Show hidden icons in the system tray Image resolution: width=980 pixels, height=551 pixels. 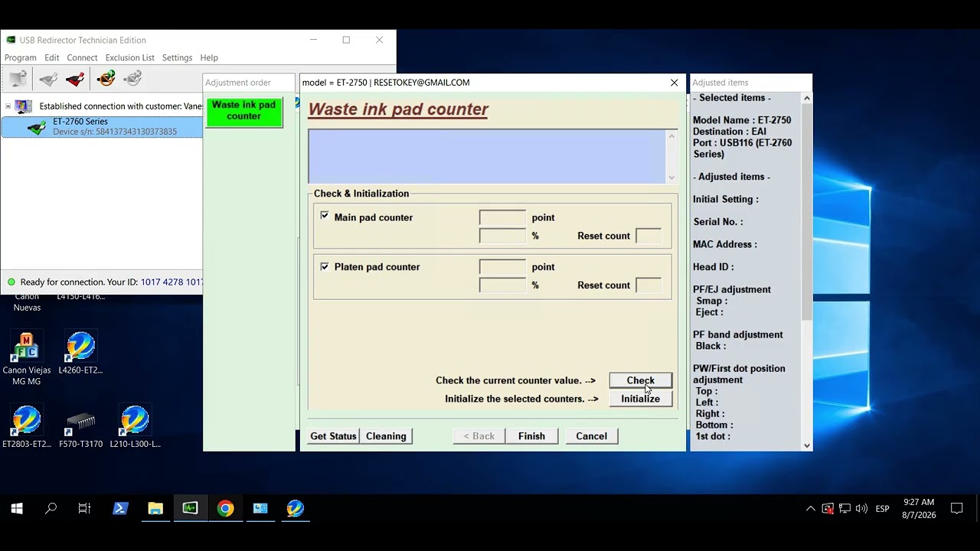click(810, 508)
